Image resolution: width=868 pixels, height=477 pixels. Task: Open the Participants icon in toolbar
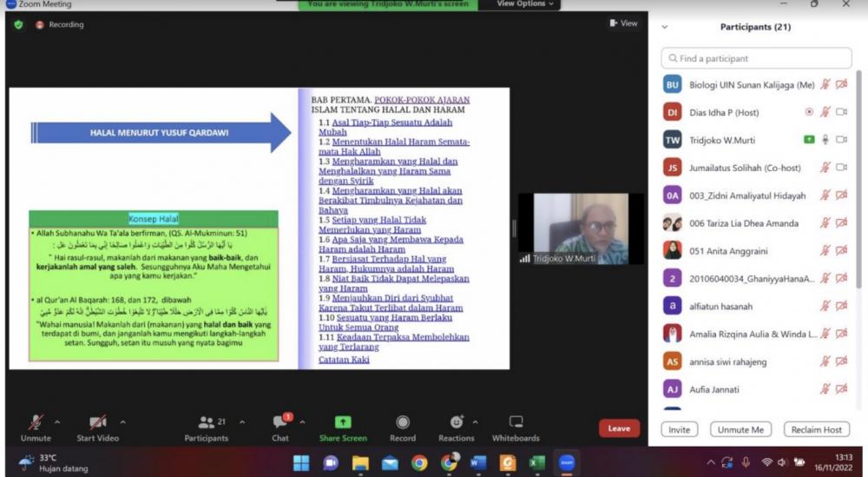pyautogui.click(x=206, y=423)
